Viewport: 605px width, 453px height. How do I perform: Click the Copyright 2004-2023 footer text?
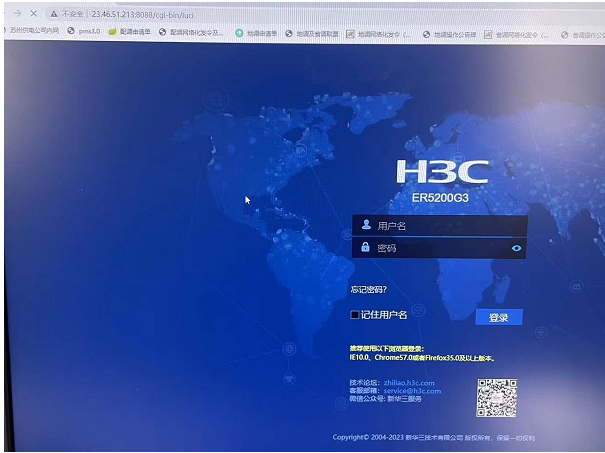click(x=434, y=438)
